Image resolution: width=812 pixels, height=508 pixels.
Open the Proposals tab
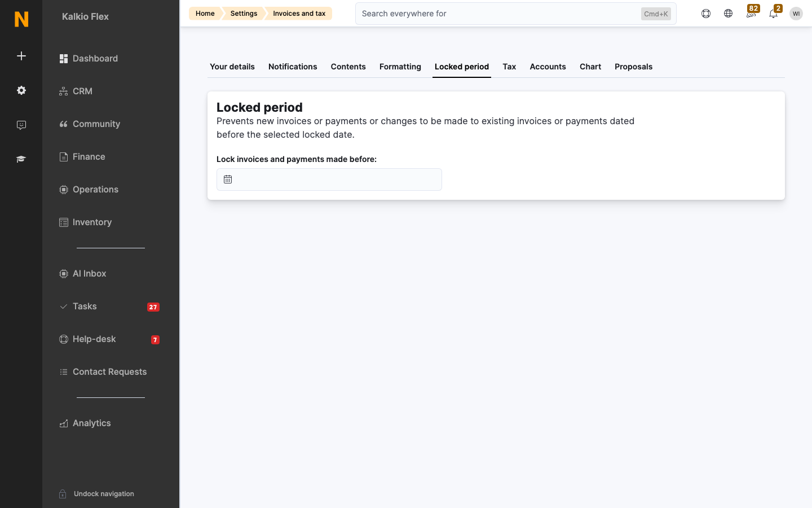click(x=633, y=67)
